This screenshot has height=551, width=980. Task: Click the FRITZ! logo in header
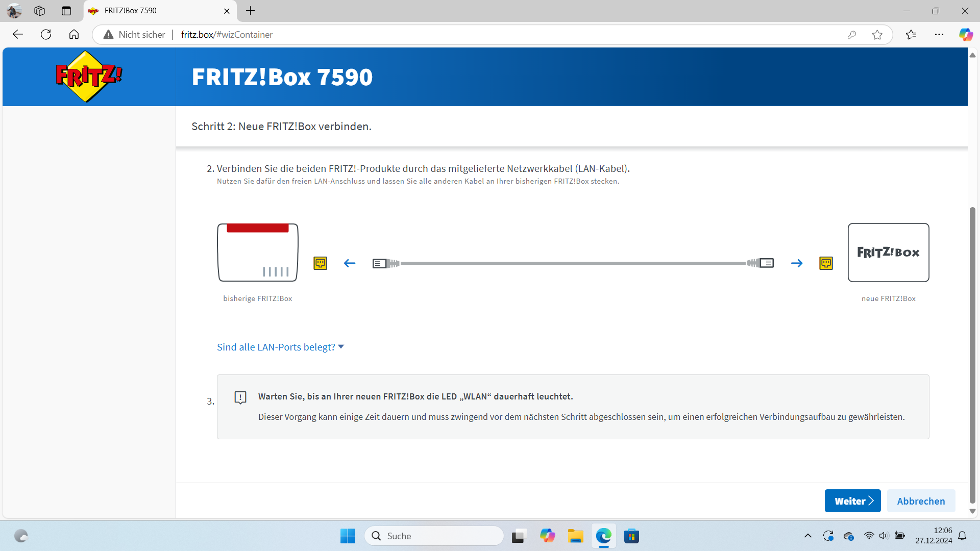[x=89, y=77]
